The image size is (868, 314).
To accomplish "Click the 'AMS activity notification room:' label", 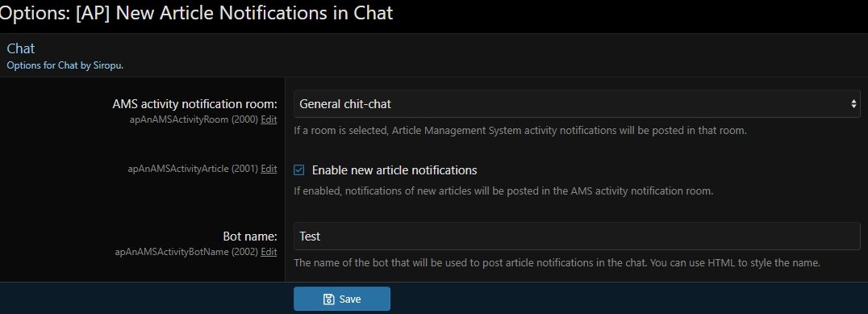I will (x=194, y=103).
